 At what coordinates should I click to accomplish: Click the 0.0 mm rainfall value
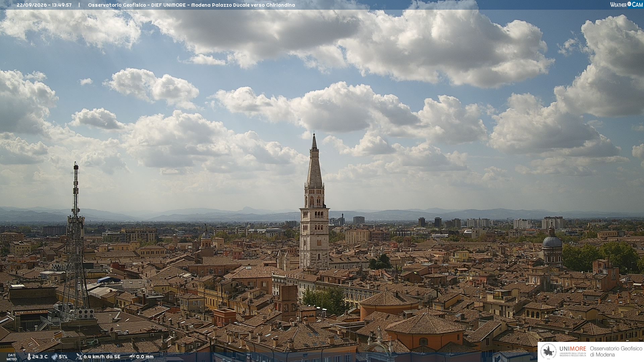(x=145, y=357)
